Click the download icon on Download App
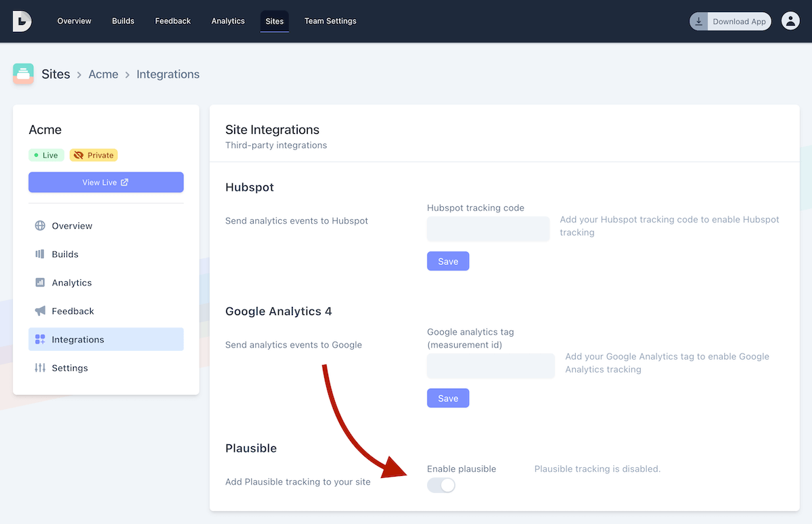The height and width of the screenshot is (524, 812). (x=698, y=21)
